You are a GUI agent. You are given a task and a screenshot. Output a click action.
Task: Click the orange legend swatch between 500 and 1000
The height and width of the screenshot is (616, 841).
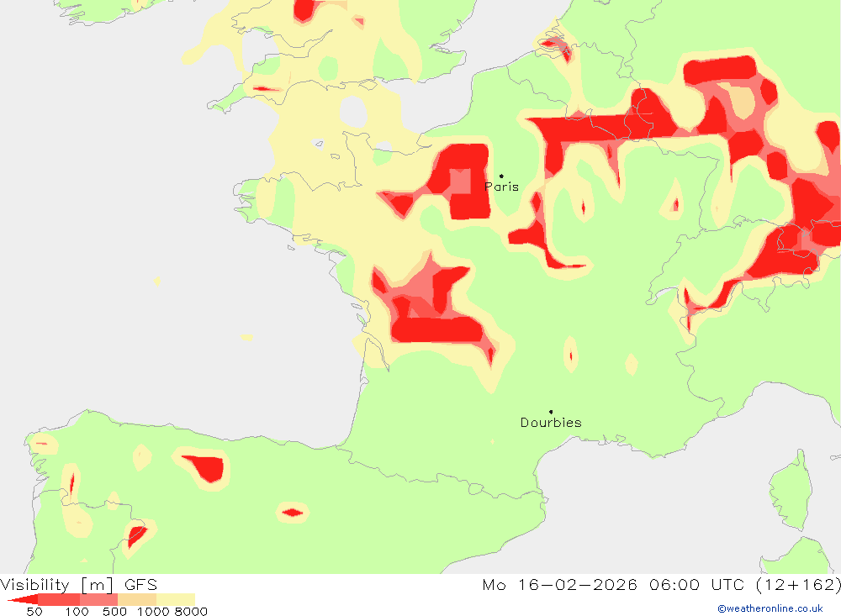coord(137,599)
